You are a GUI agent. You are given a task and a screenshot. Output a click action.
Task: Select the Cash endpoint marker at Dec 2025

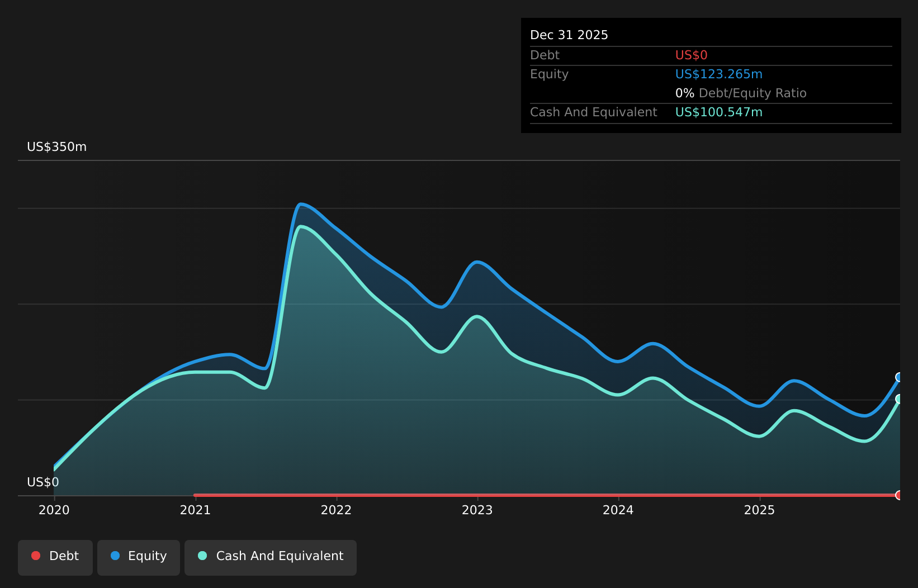(x=900, y=399)
